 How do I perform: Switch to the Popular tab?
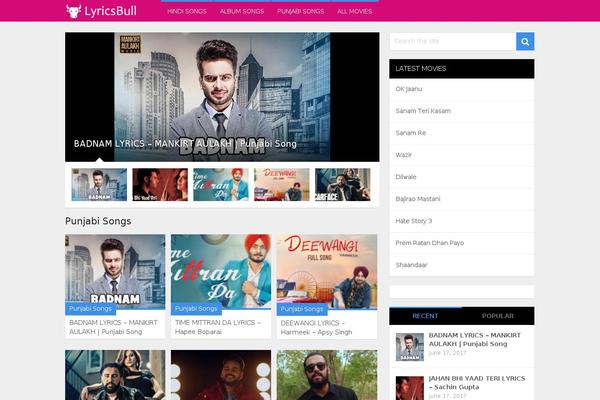coord(498,316)
